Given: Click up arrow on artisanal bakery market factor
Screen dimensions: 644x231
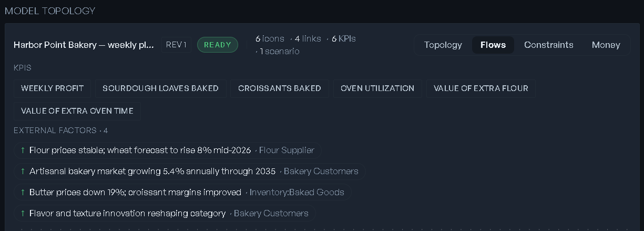Looking at the screenshot, I should 23,172.
